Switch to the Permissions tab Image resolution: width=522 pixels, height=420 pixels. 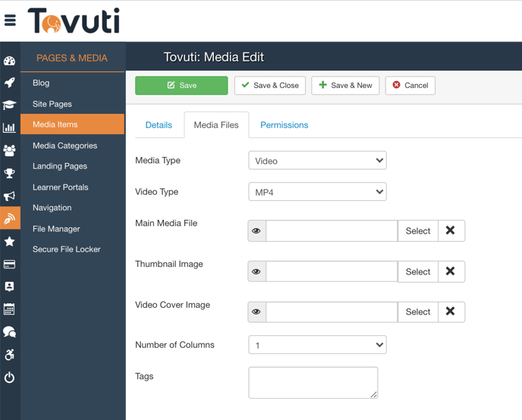pos(285,125)
